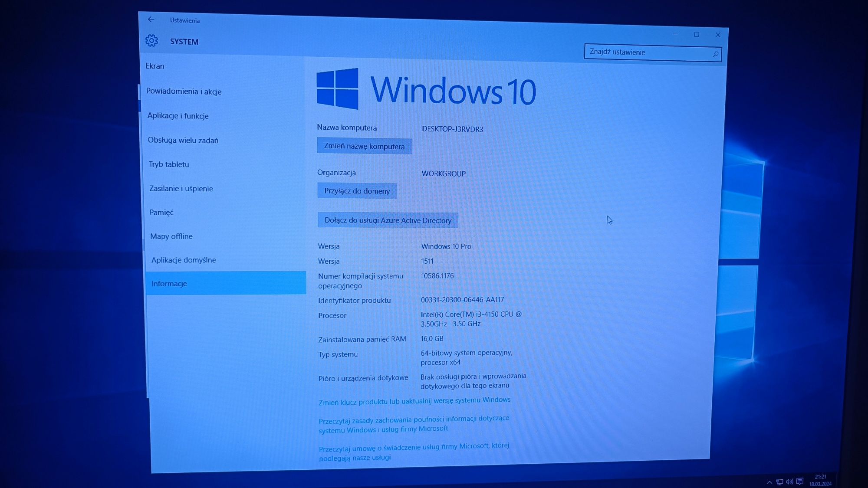Open Powiadomienia i akcje

click(184, 91)
